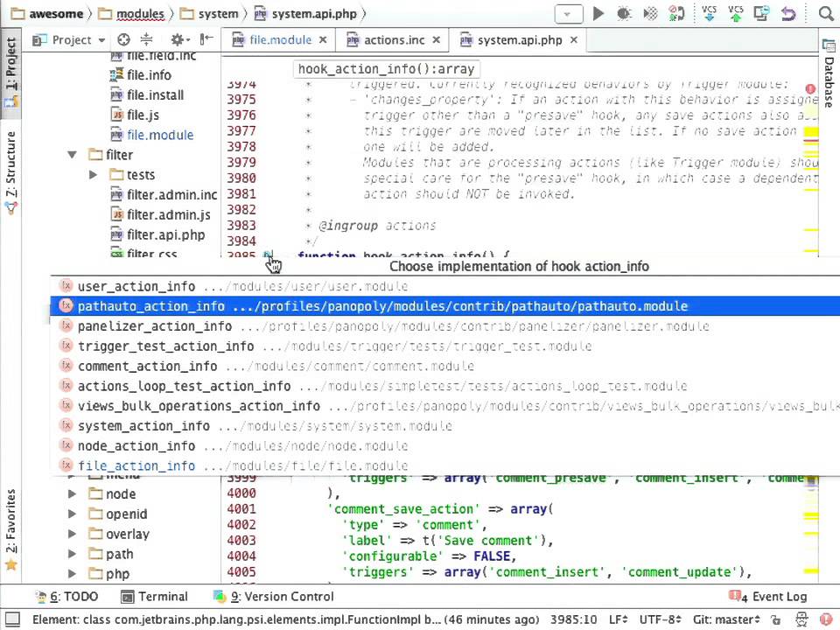Image resolution: width=840 pixels, height=630 pixels.
Task: Change UTF-8 file encoding
Action: (661, 619)
